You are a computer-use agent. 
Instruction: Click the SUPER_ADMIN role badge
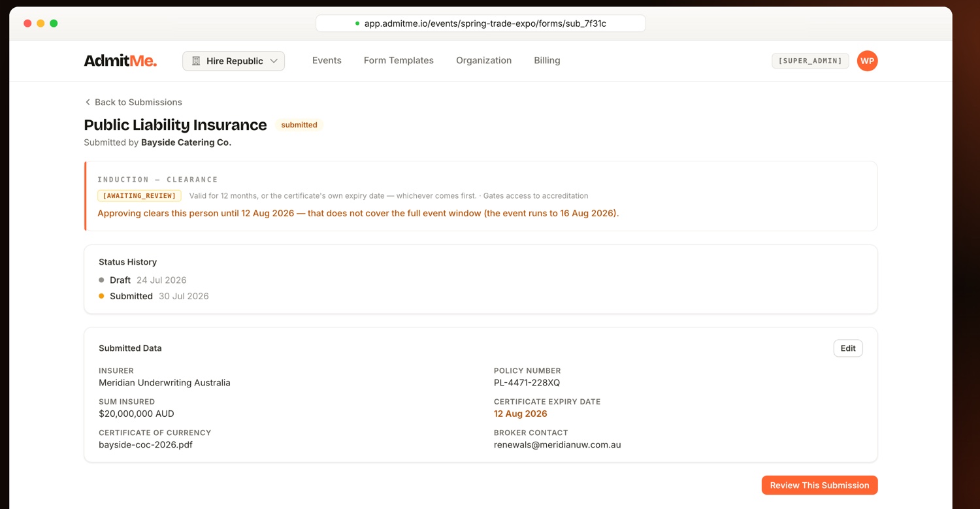810,61
